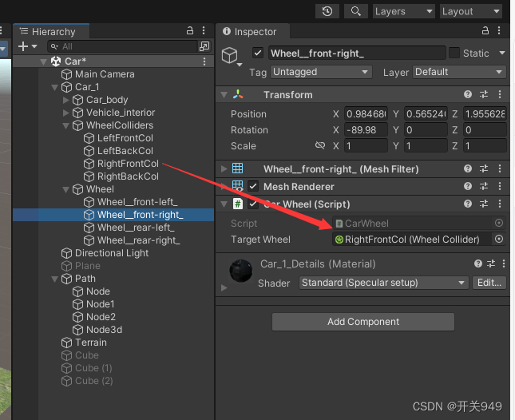Switch to the Hierarchy tab
Image resolution: width=515 pixels, height=420 pixels.
point(51,31)
